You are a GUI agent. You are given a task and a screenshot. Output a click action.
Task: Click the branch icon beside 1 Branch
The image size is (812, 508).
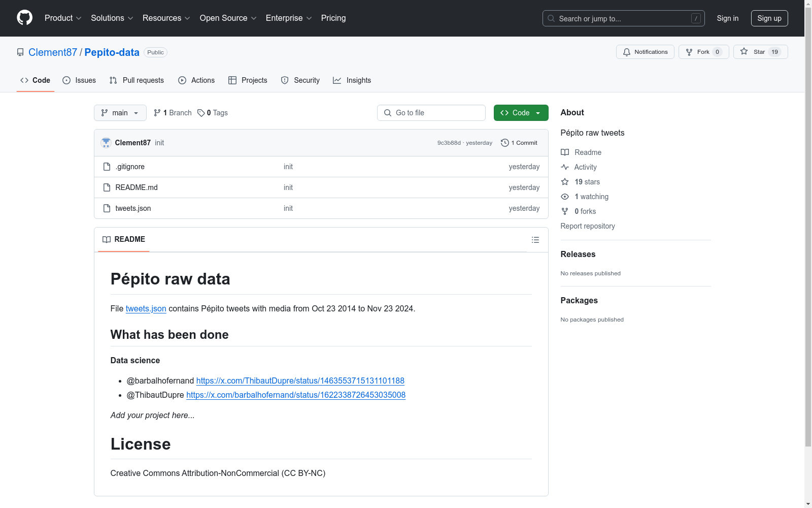point(157,113)
